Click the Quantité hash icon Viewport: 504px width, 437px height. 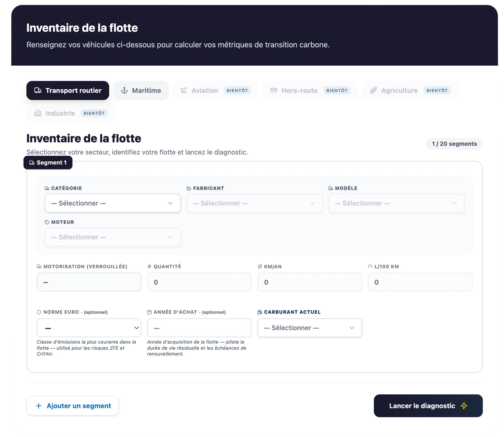(149, 266)
